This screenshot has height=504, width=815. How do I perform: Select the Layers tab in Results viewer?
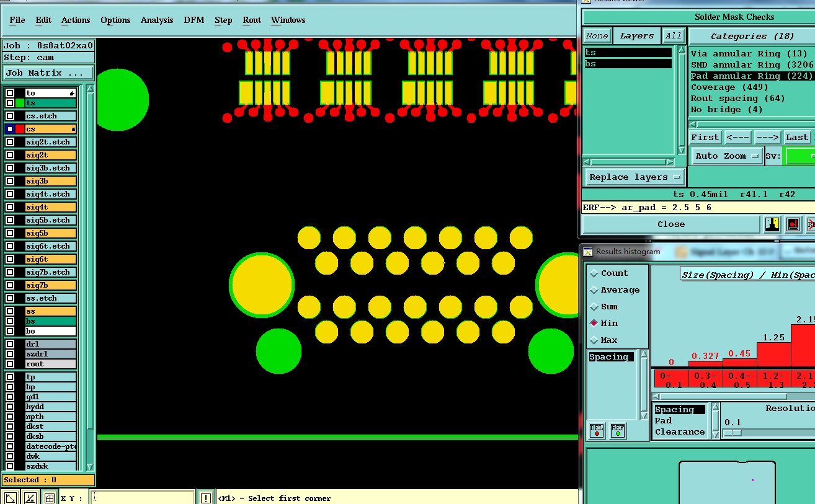[637, 36]
